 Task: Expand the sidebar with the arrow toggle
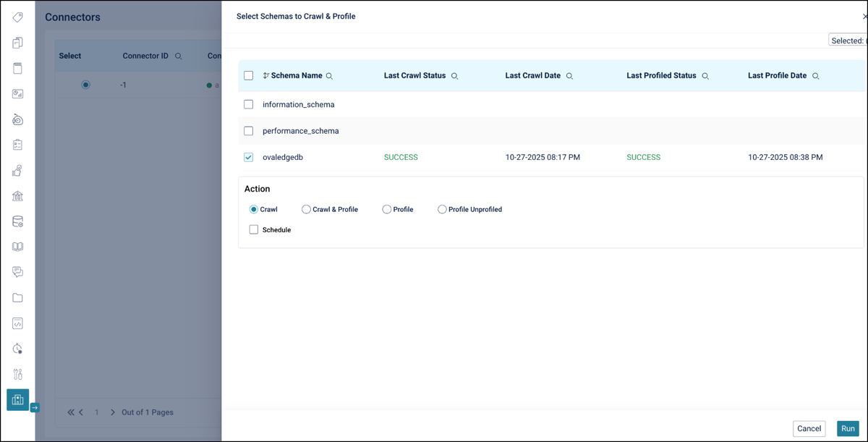pos(35,407)
